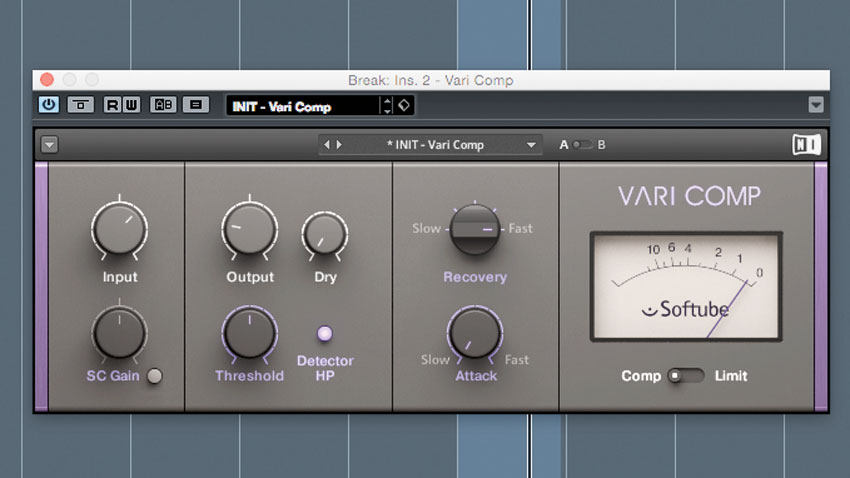Enable Write automation W button
Image resolution: width=850 pixels, height=478 pixels.
tap(131, 105)
